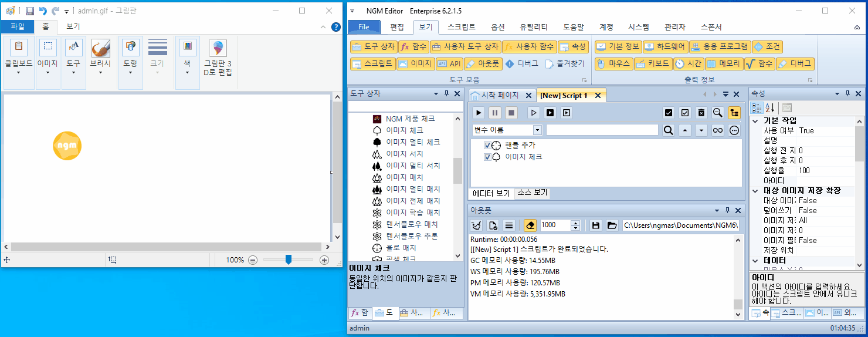Select 이미지 멀티 서치 in the toolbox list
Viewport: 868px width, 337px height.
pyautogui.click(x=413, y=166)
